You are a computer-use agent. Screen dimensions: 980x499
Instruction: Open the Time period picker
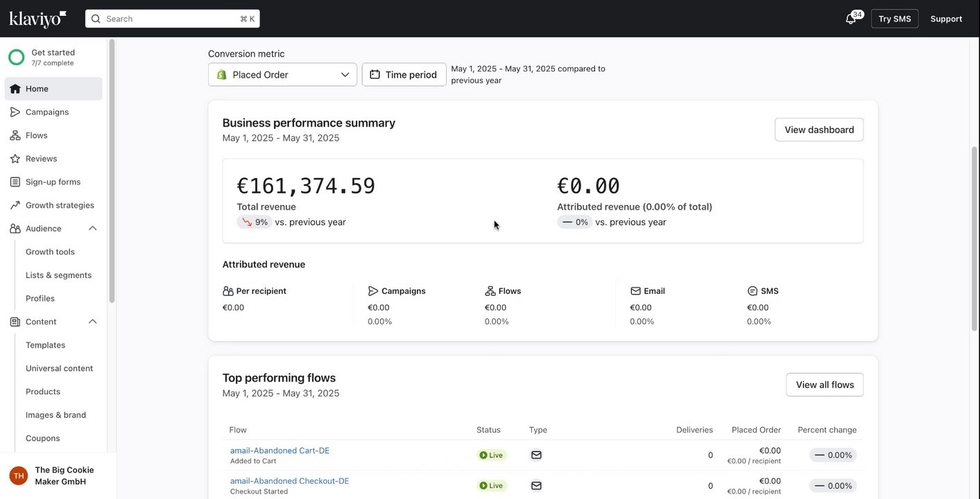[x=404, y=75]
